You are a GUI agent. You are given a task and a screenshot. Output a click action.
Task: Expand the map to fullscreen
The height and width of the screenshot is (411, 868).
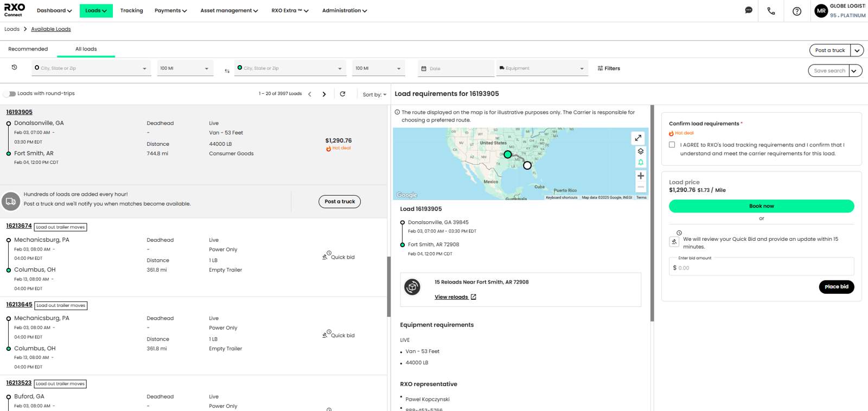pyautogui.click(x=639, y=138)
